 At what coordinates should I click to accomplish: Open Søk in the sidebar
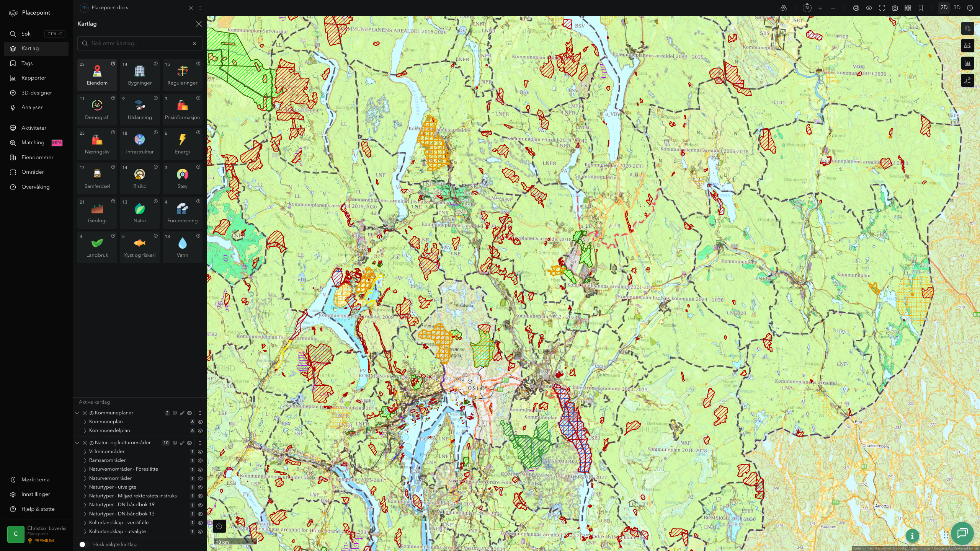(x=36, y=34)
